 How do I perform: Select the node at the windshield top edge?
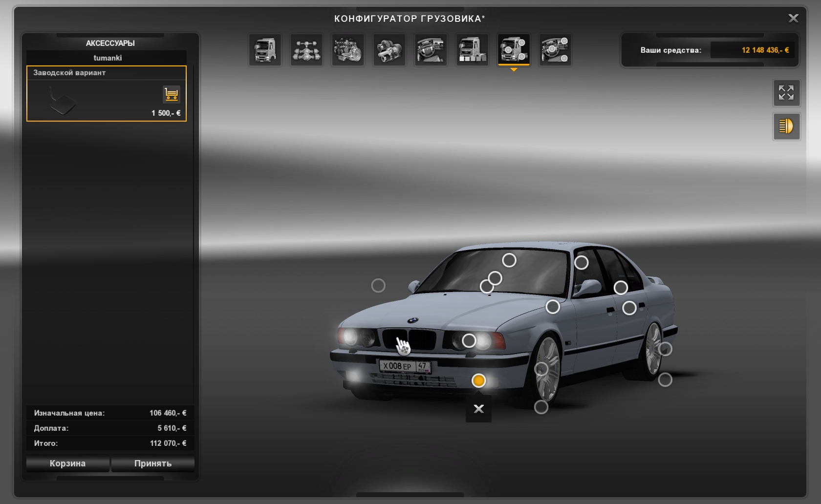(x=509, y=260)
